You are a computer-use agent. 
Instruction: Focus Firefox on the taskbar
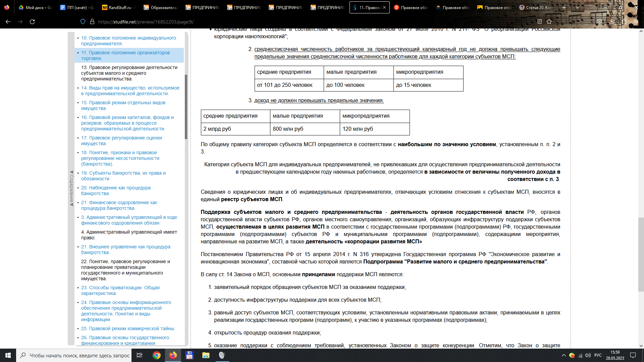tap(173, 355)
